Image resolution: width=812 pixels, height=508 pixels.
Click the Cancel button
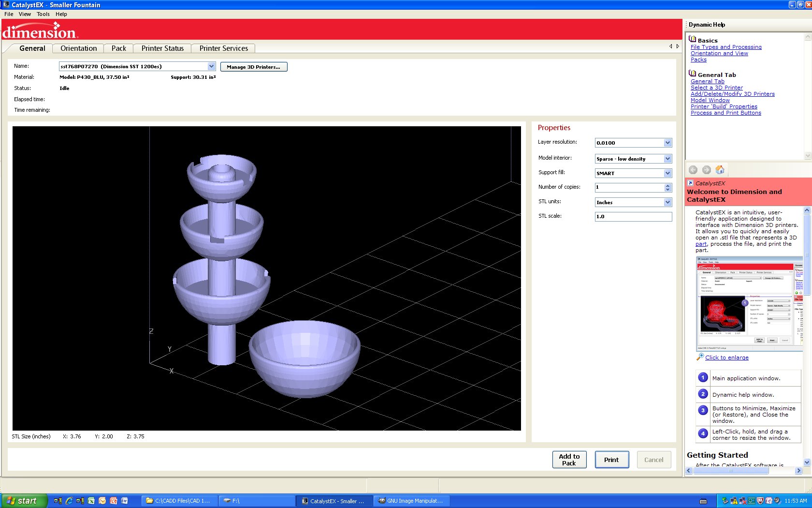pyautogui.click(x=654, y=460)
